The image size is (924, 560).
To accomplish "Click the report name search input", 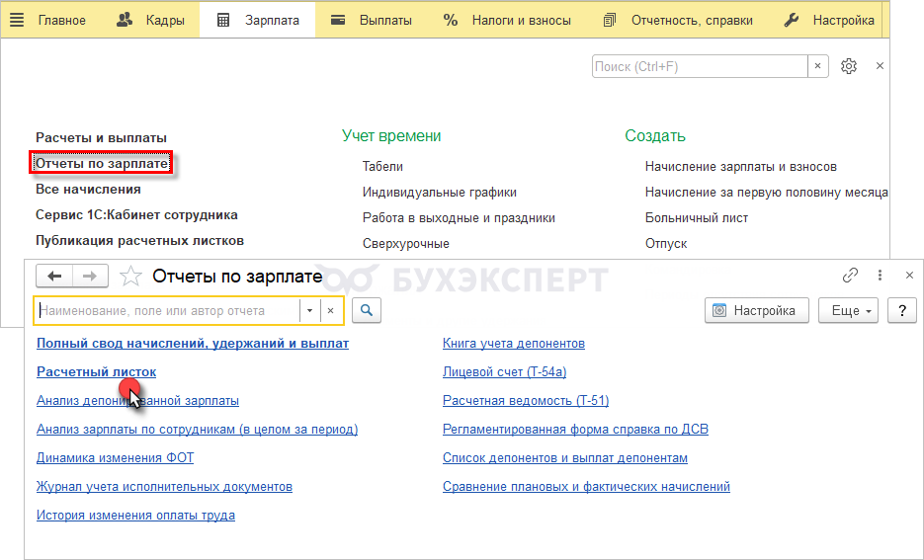I will point(167,311).
